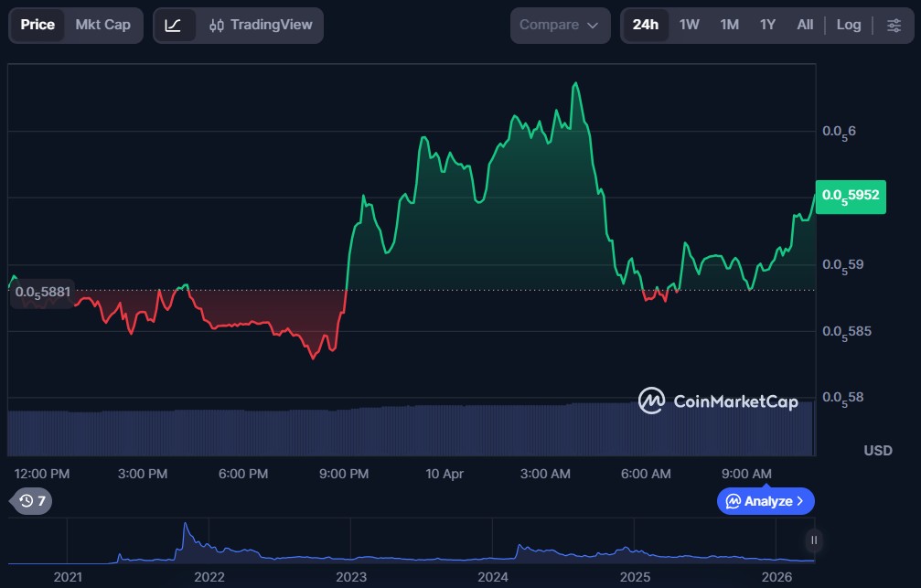Select the 24h time range
The image size is (921, 588).
pyautogui.click(x=645, y=25)
